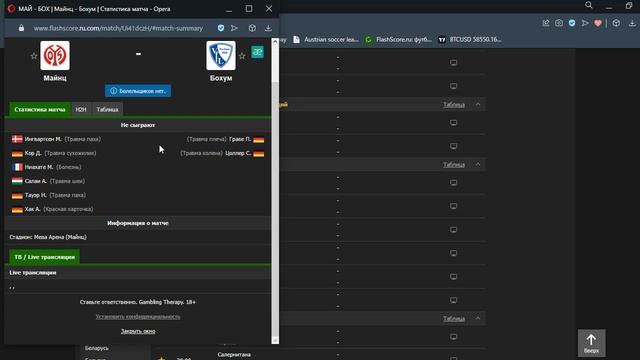Image resolution: width=640 pixels, height=360 pixels.
Task: Click player Хак А. with the red card note
Action: (x=33, y=209)
